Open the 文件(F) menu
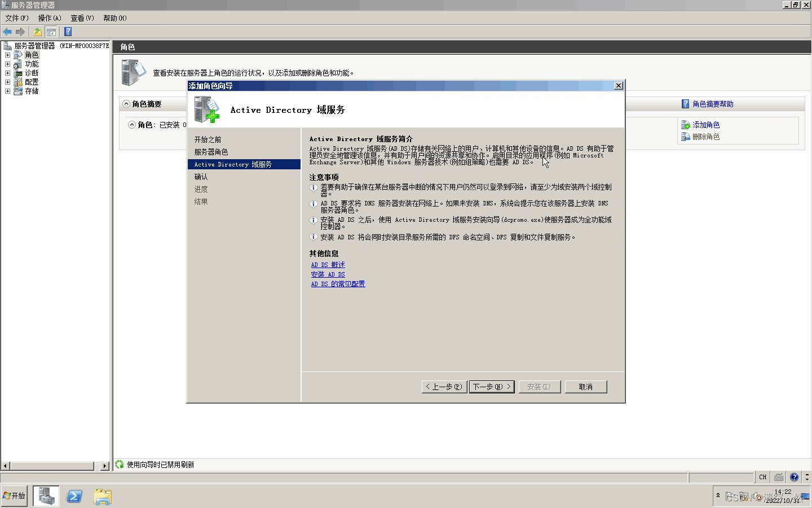The image size is (812, 508). tap(17, 18)
